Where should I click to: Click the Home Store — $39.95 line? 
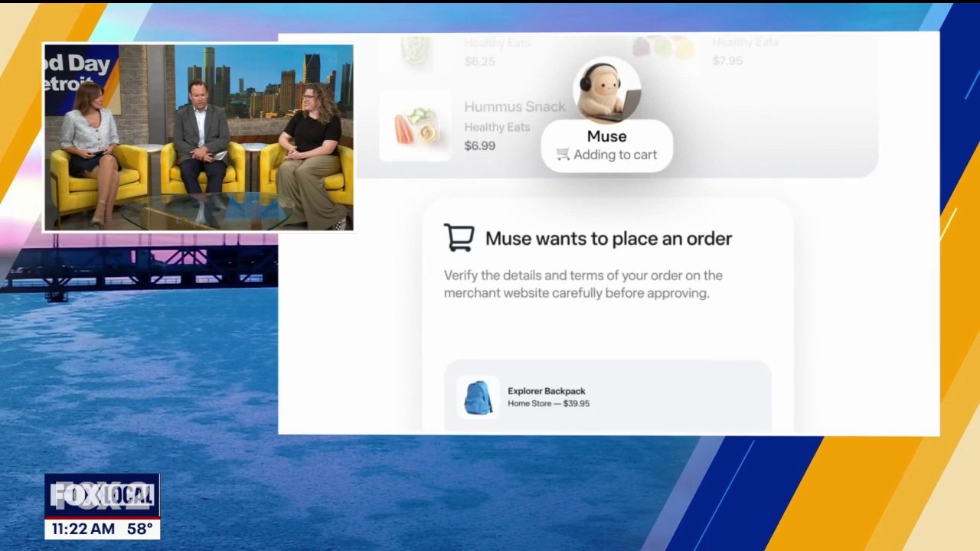[549, 403]
